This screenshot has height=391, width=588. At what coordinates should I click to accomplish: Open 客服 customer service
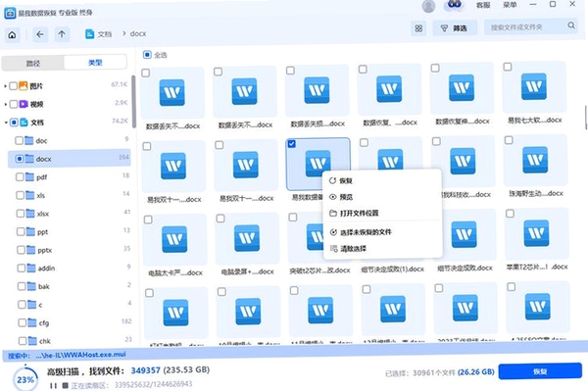pos(483,5)
